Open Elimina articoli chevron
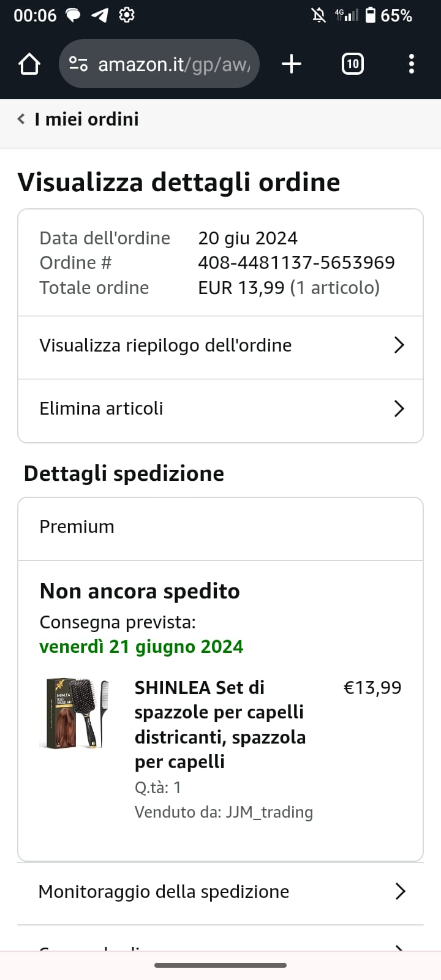The width and height of the screenshot is (441, 980). (x=399, y=409)
